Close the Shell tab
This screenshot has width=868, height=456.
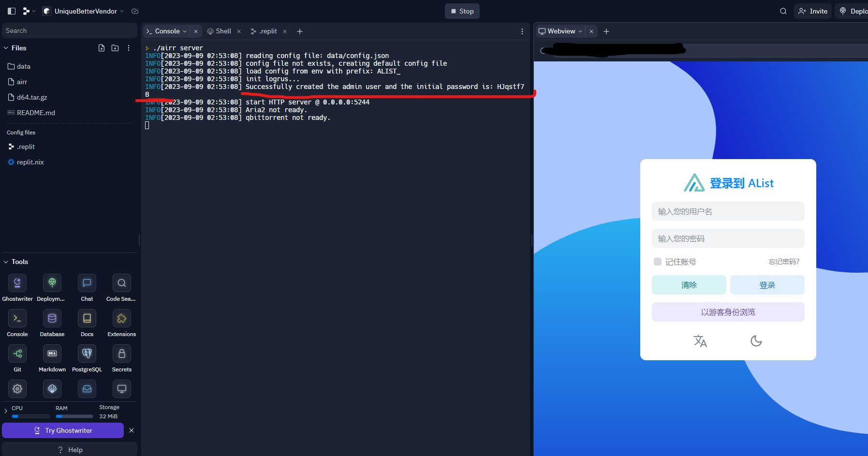(239, 31)
